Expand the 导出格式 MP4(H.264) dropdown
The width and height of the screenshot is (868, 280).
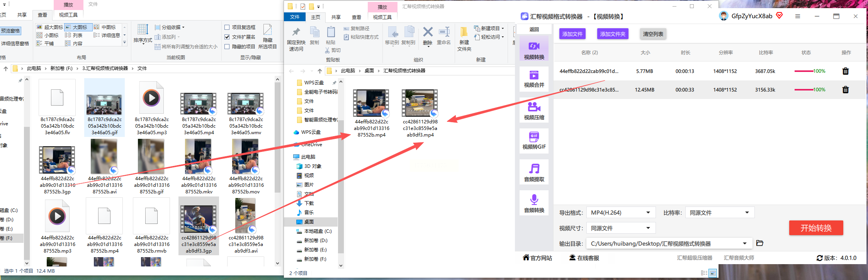click(x=621, y=213)
